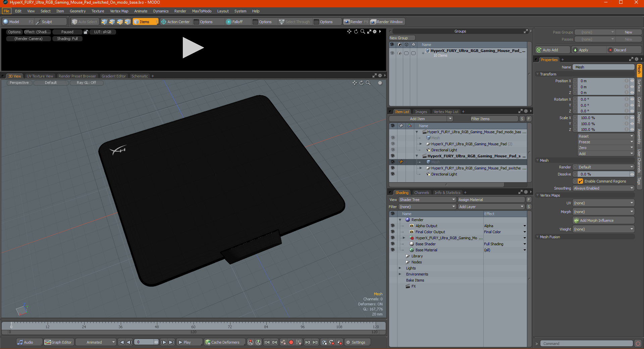Click Add Morph Influence button
The width and height of the screenshot is (644, 349).
(x=604, y=220)
